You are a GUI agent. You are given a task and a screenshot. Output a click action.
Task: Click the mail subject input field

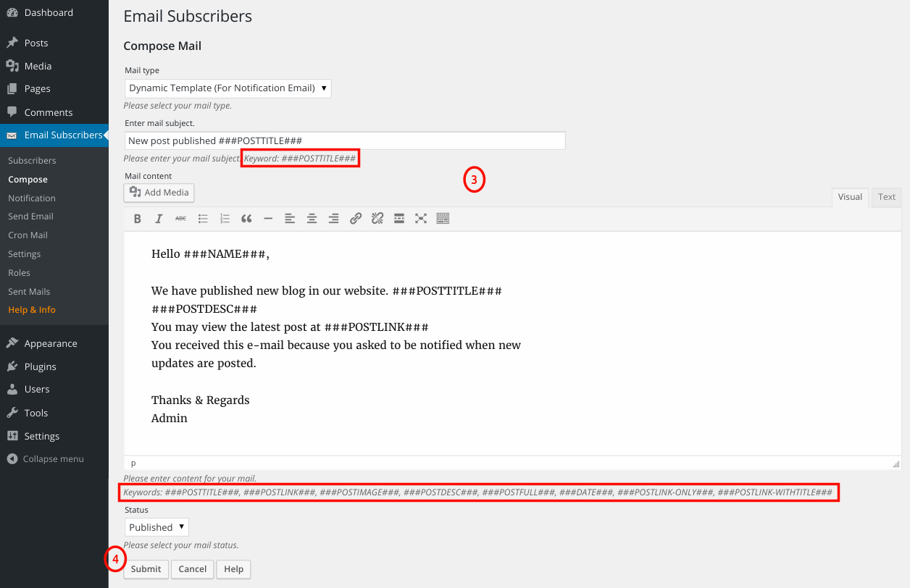[345, 140]
